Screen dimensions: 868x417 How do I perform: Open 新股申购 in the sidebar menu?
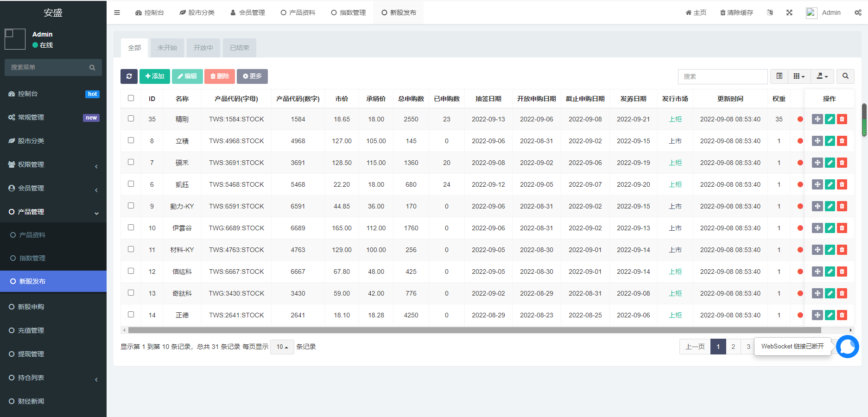[x=31, y=307]
